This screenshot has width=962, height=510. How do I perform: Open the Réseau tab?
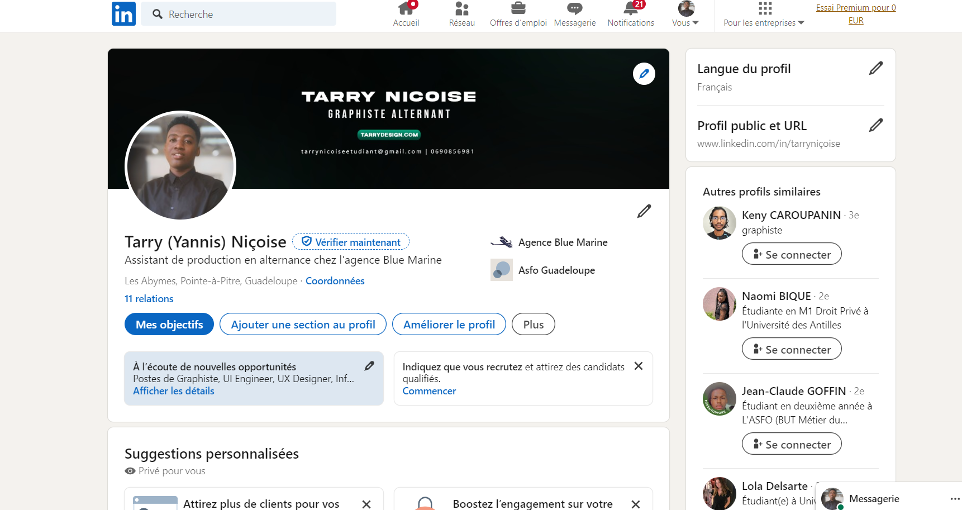[x=462, y=15]
